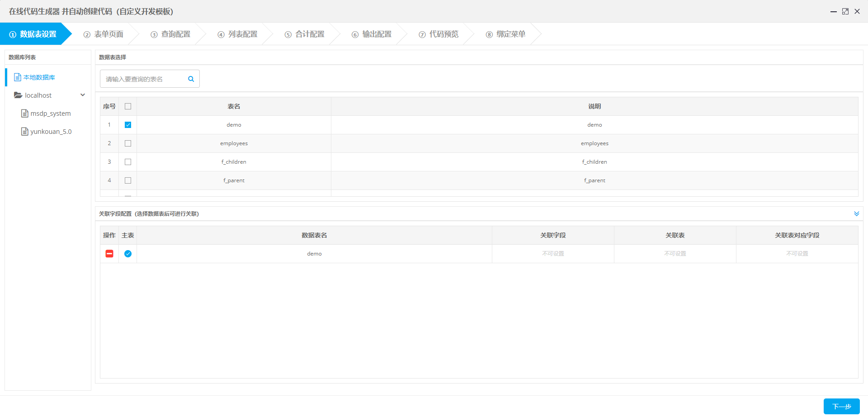868x417 pixels.
Task: Select the main table radio for demo
Action: 128,254
